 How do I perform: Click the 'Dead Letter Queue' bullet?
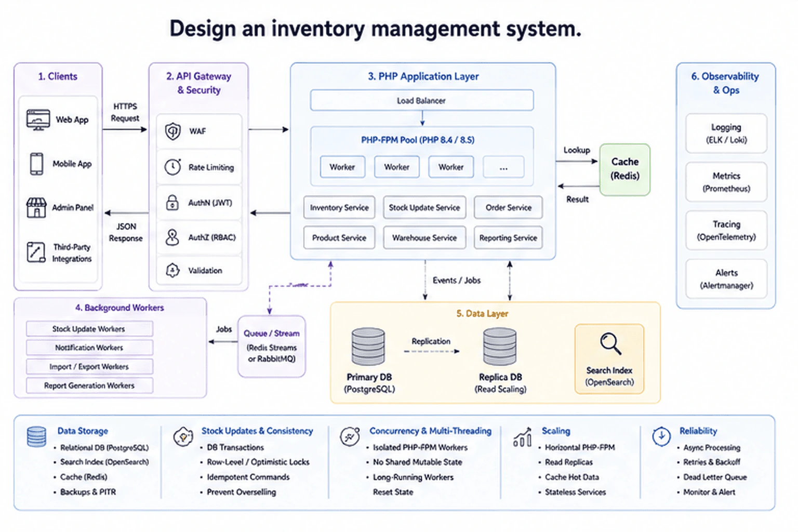pyautogui.click(x=715, y=477)
